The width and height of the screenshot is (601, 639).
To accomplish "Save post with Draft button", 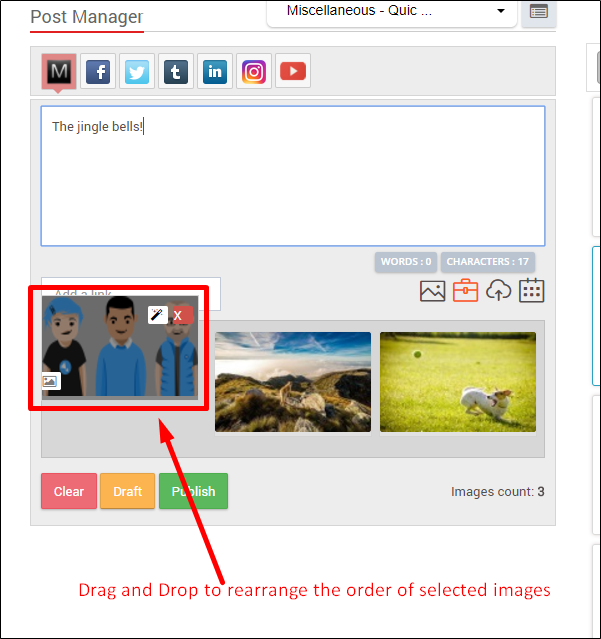I will pyautogui.click(x=127, y=491).
